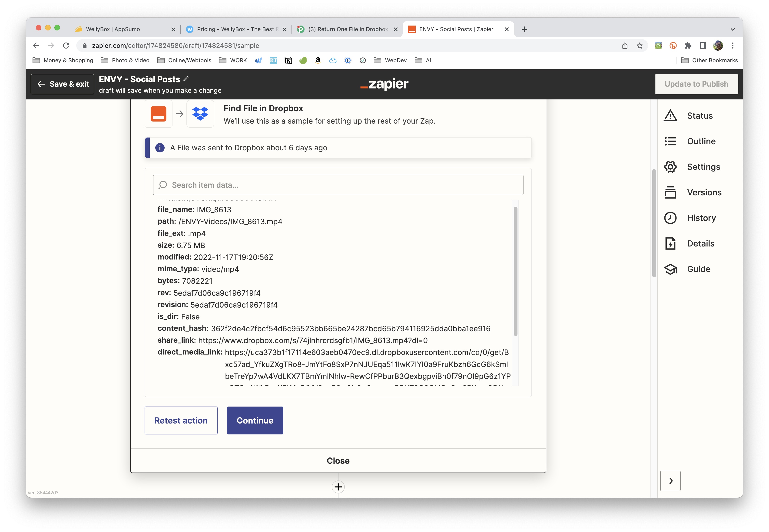769x532 pixels.
Task: Open the Amazon bookmark icon
Action: pos(318,60)
